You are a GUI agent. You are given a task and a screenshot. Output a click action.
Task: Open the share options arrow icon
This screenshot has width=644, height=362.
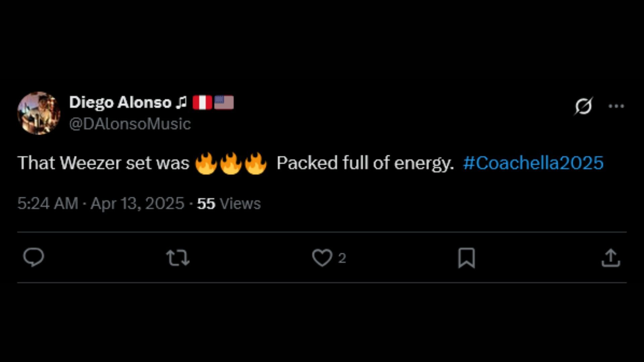611,258
